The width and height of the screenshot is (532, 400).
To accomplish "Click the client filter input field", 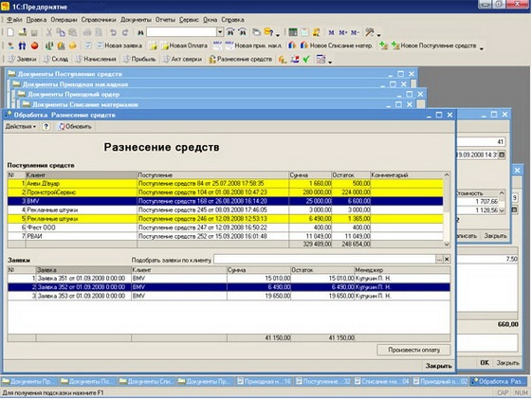I will (x=324, y=260).
